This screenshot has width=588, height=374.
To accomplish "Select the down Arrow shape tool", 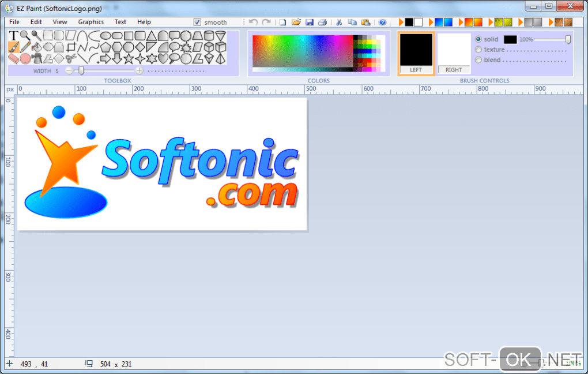I will 118,59.
